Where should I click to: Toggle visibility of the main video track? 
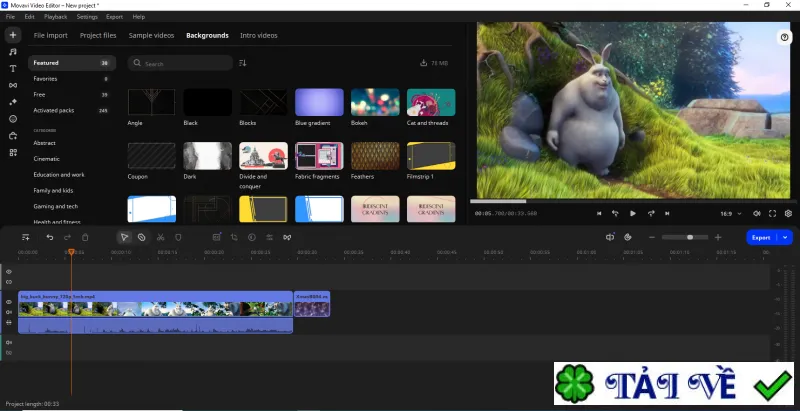(x=9, y=302)
